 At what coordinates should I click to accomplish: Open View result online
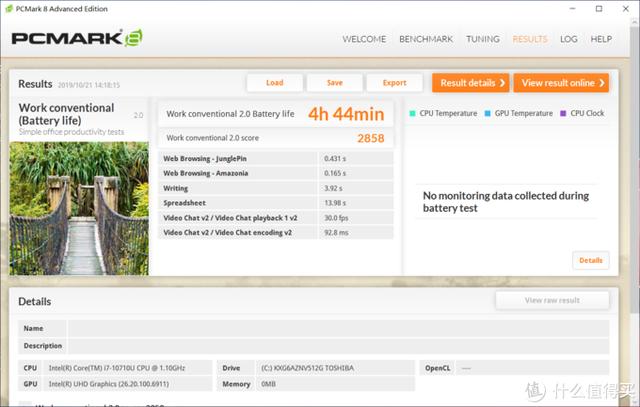click(x=561, y=83)
